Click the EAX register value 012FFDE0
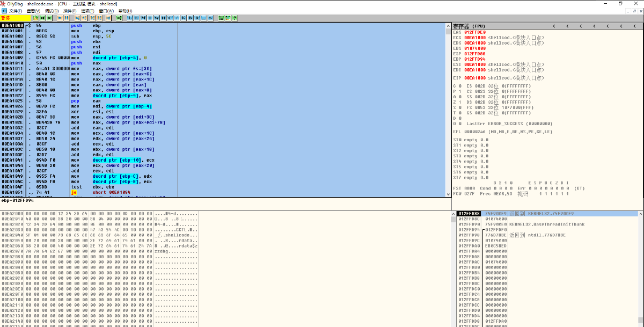Screen dimensions: 644x327 tap(475, 32)
